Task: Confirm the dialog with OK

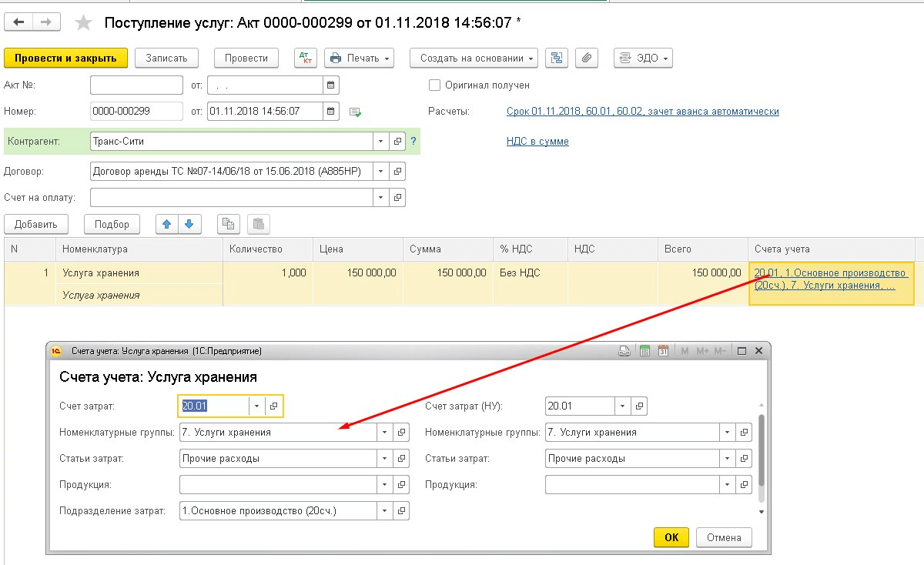Action: coord(671,537)
